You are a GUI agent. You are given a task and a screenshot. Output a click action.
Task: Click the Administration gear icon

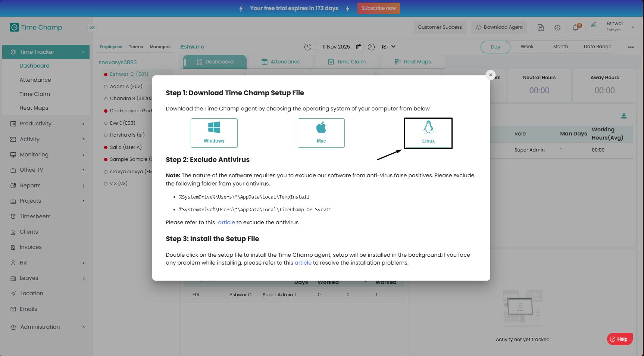(x=13, y=327)
